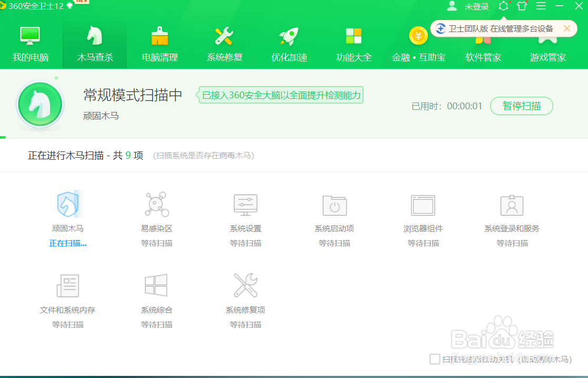Open 电脑清理 broom icon

(x=160, y=36)
